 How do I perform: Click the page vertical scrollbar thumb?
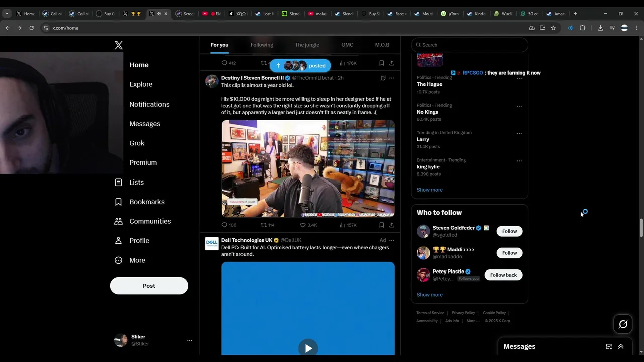point(641,228)
